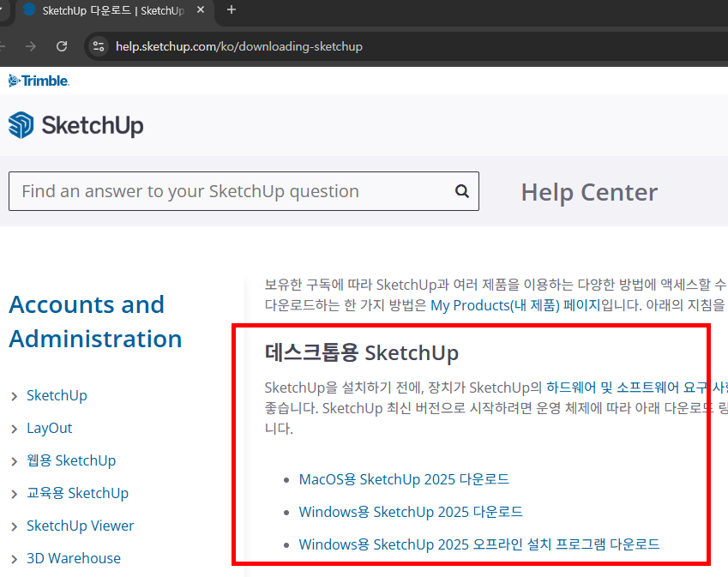Click MacOS용 SketchUp 2025 다운로드 link
This screenshot has height=577, width=728.
pos(404,479)
